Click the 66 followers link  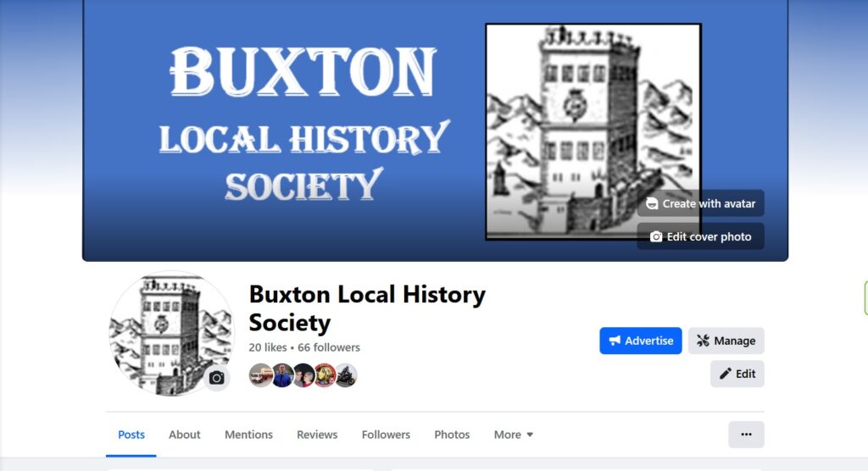pos(329,347)
